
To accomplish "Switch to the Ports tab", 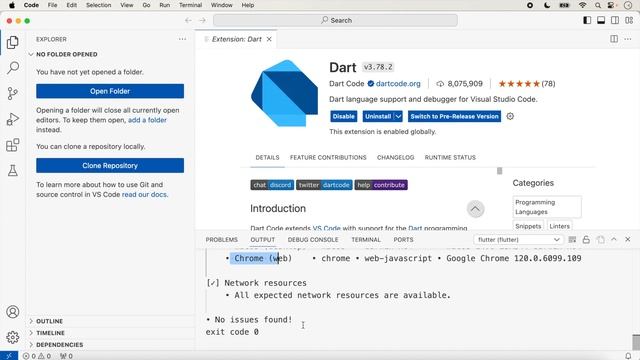I will (x=403, y=240).
